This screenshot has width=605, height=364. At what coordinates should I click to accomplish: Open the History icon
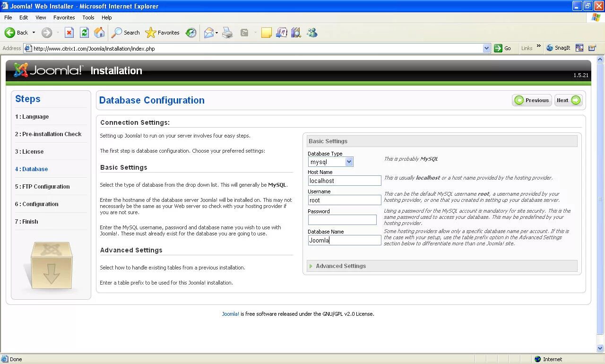[191, 33]
